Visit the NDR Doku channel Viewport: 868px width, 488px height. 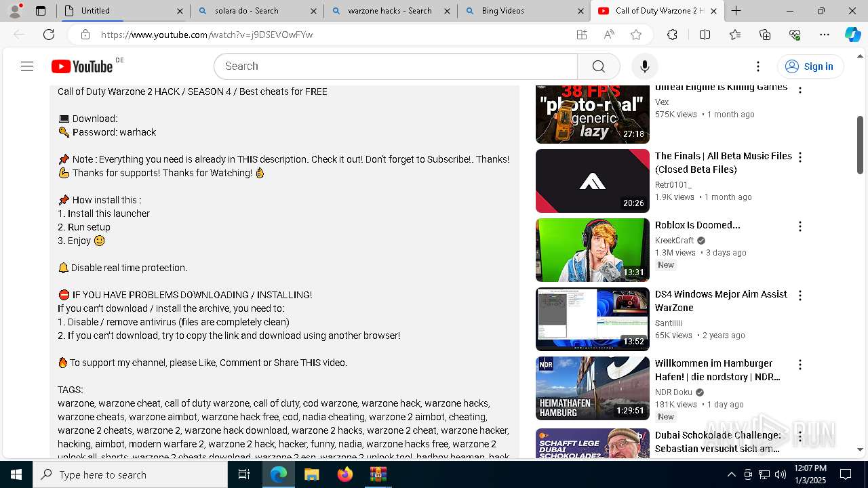click(673, 392)
